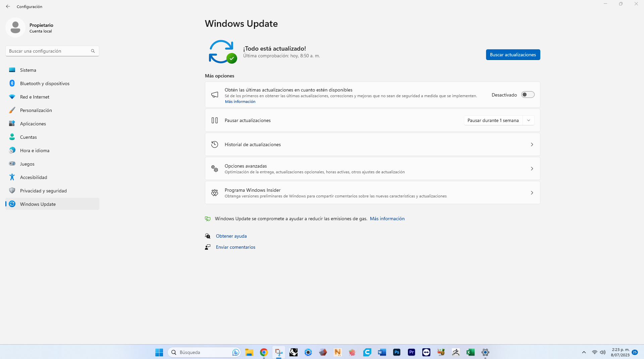Click the taskbar Búsqueda search box
Viewport: 644px width, 359px height.
[204, 352]
